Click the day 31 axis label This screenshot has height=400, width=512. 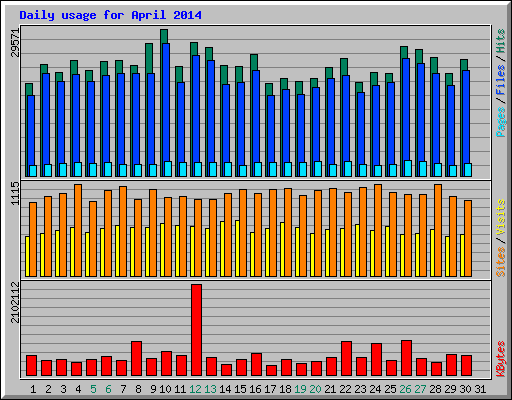coord(480,389)
